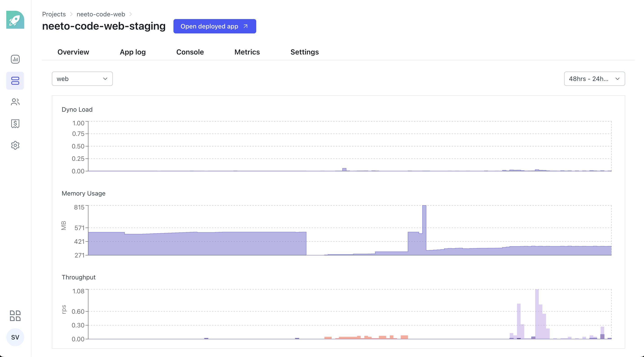This screenshot has height=357, width=644.
Task: Open the Overview tab
Action: click(x=73, y=52)
